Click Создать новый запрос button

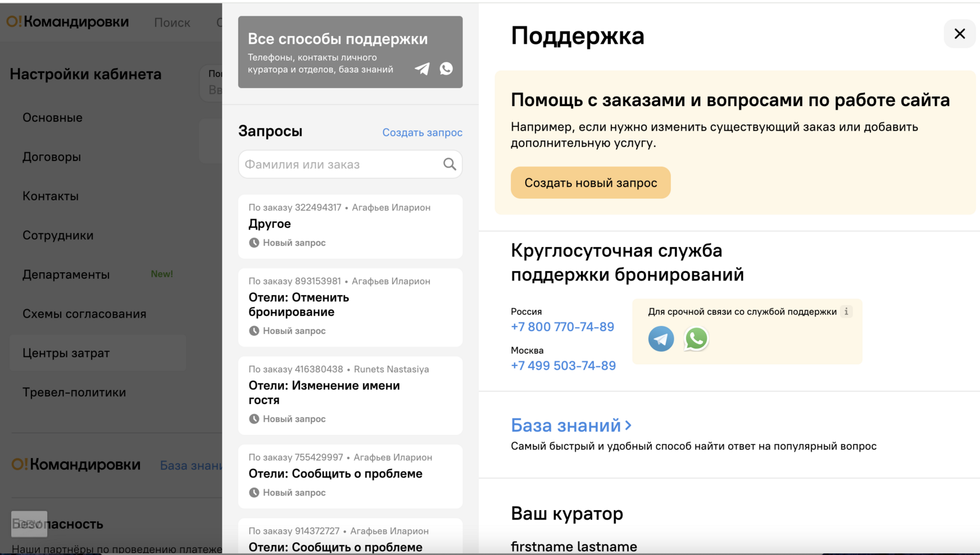[x=590, y=182]
